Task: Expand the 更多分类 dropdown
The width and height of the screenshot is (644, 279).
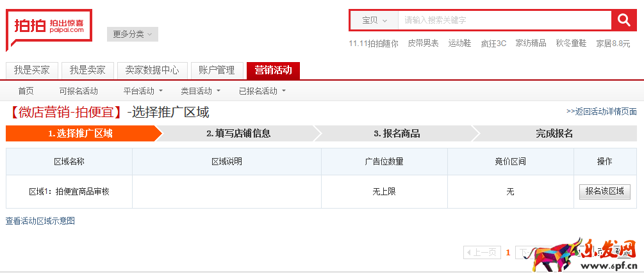Action: pos(132,34)
